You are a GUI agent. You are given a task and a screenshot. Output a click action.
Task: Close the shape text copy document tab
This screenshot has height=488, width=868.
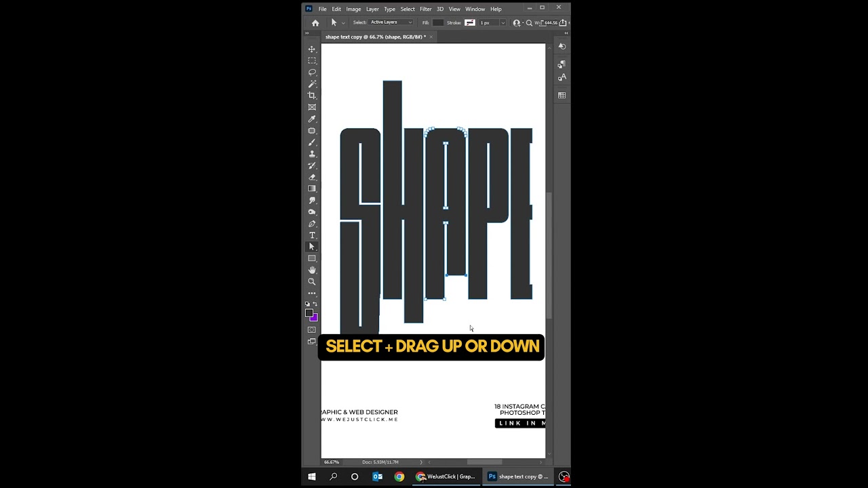[x=431, y=37]
